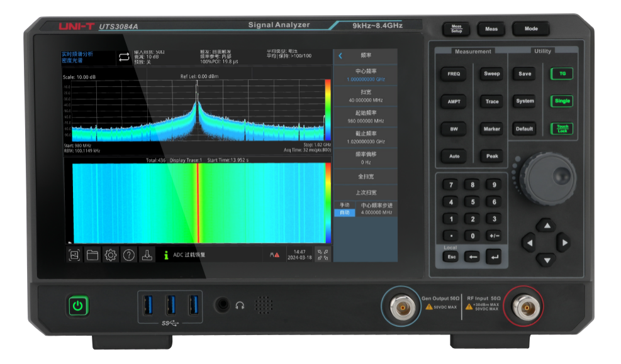This screenshot has height=364, width=621.
Task: Collapse frequency menu with back chevron
Action: (x=340, y=56)
